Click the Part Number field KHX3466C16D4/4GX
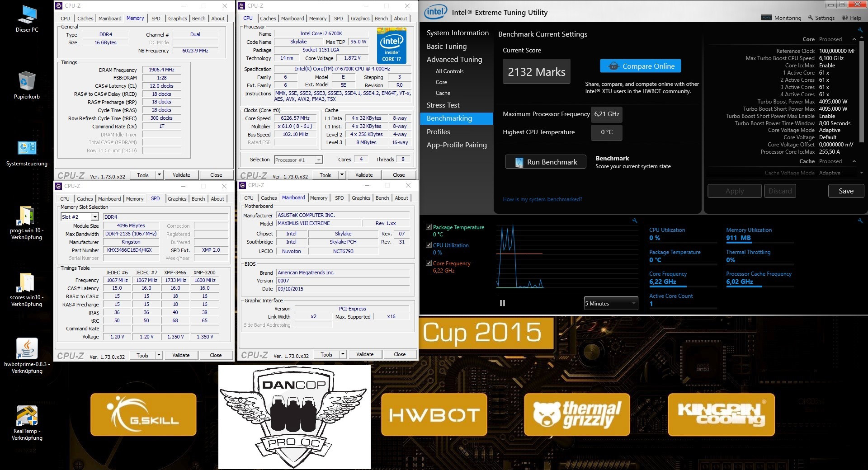Screen dimensions: 868x470 (131, 250)
